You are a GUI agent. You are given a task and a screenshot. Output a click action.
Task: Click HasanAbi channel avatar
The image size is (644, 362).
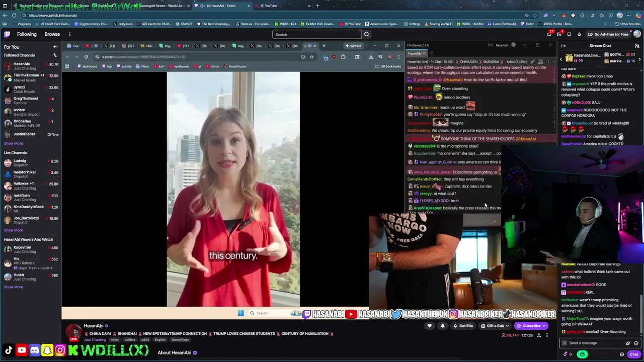pos(74,332)
